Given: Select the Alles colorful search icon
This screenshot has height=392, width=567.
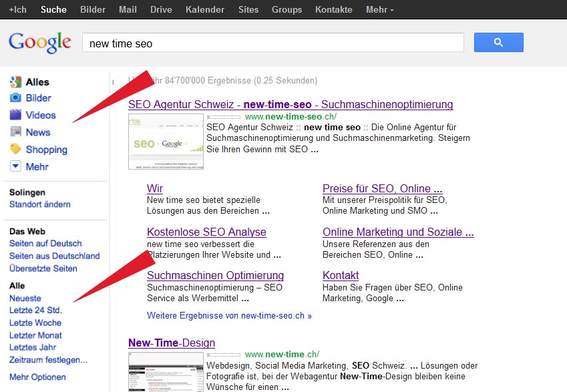Looking at the screenshot, I should pos(15,82).
